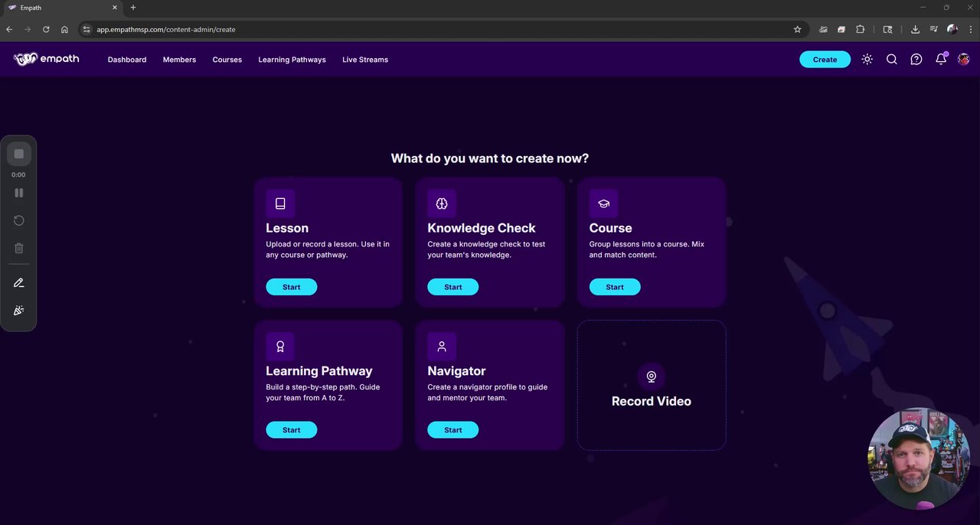The height and width of the screenshot is (525, 980).
Task: Delete the recording with trash icon
Action: [x=19, y=248]
